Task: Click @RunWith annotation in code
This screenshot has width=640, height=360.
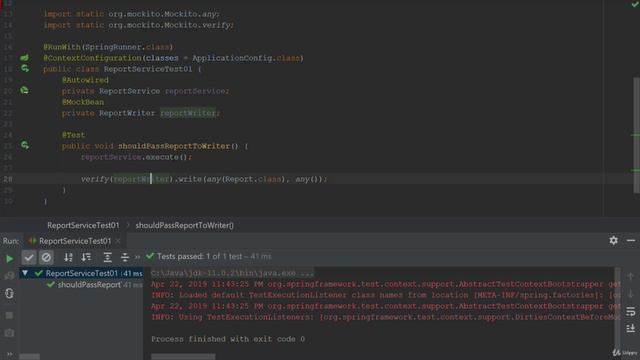Action: [62, 47]
